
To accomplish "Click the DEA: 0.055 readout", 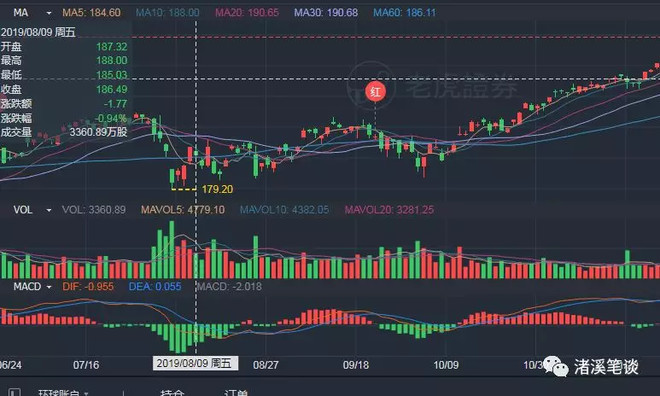I will point(155,287).
